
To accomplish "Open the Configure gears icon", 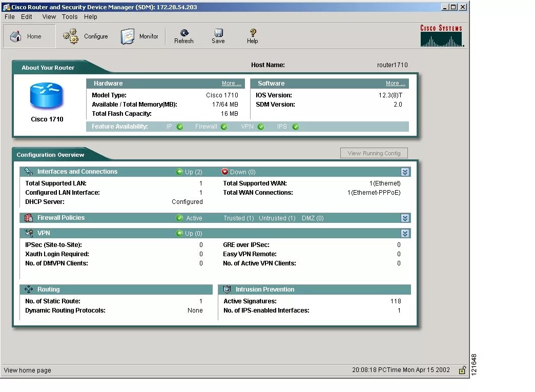I will (x=71, y=36).
